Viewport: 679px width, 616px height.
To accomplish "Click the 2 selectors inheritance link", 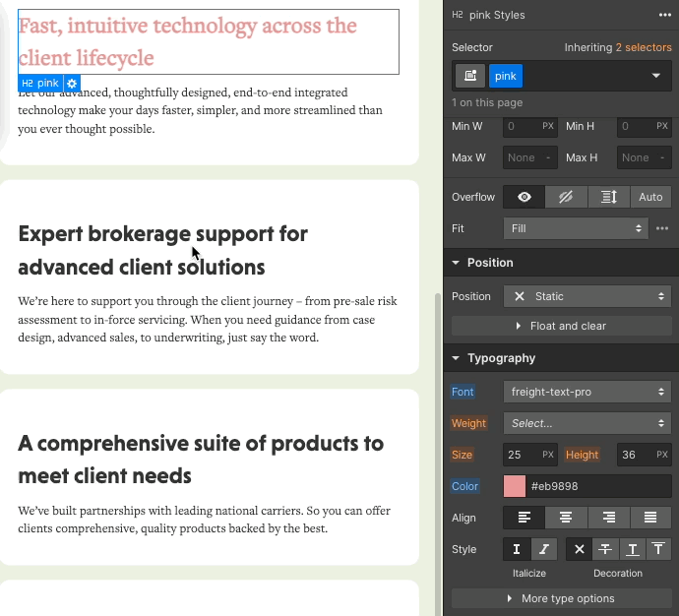I will point(643,47).
